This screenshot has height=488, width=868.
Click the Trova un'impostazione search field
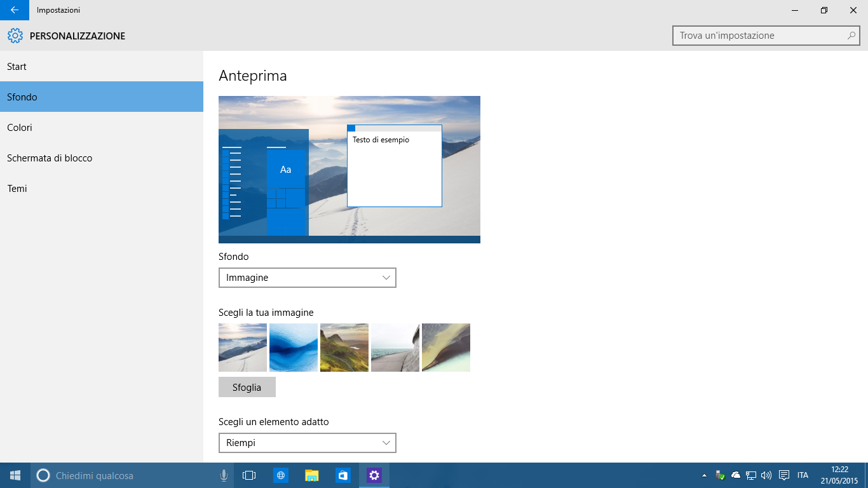click(766, 36)
